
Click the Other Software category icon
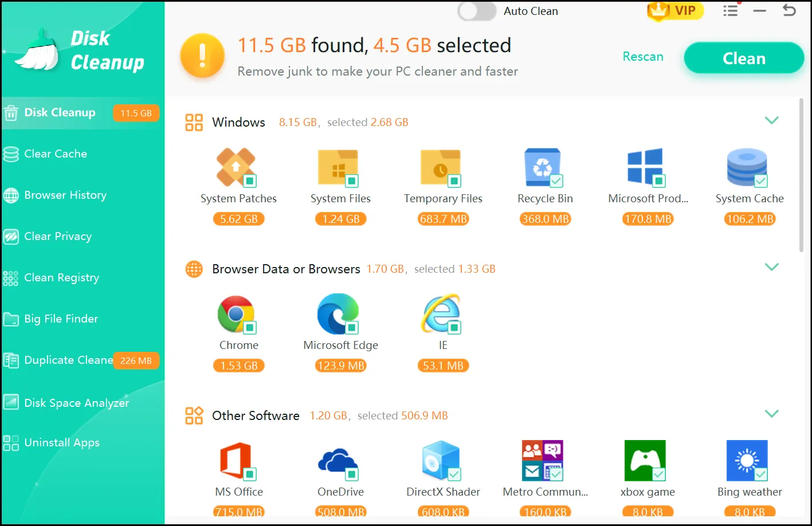point(194,416)
